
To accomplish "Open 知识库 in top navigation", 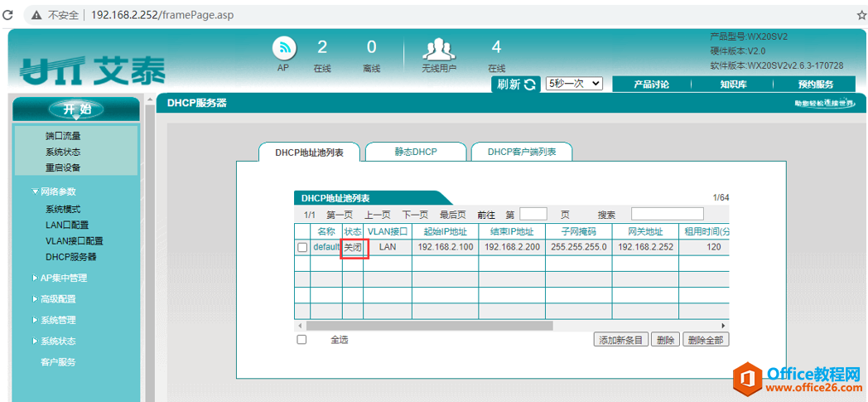I will tap(733, 85).
